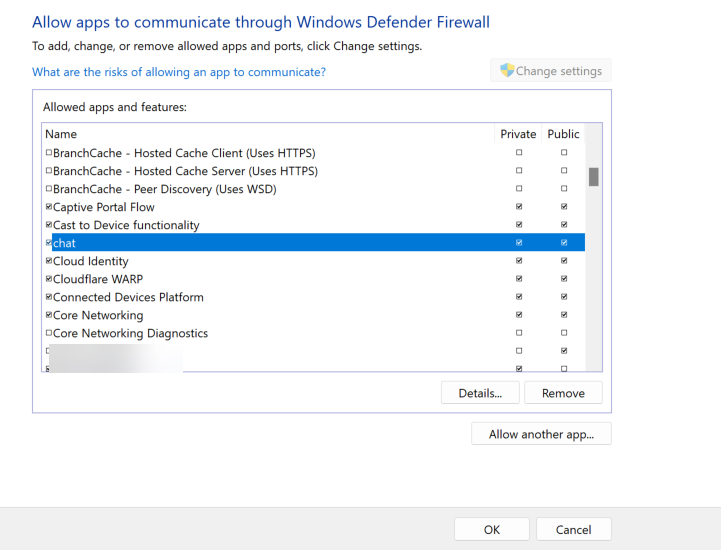Check Public for BranchCache Hosted Cache Client
The image size is (721, 550).
click(x=564, y=153)
